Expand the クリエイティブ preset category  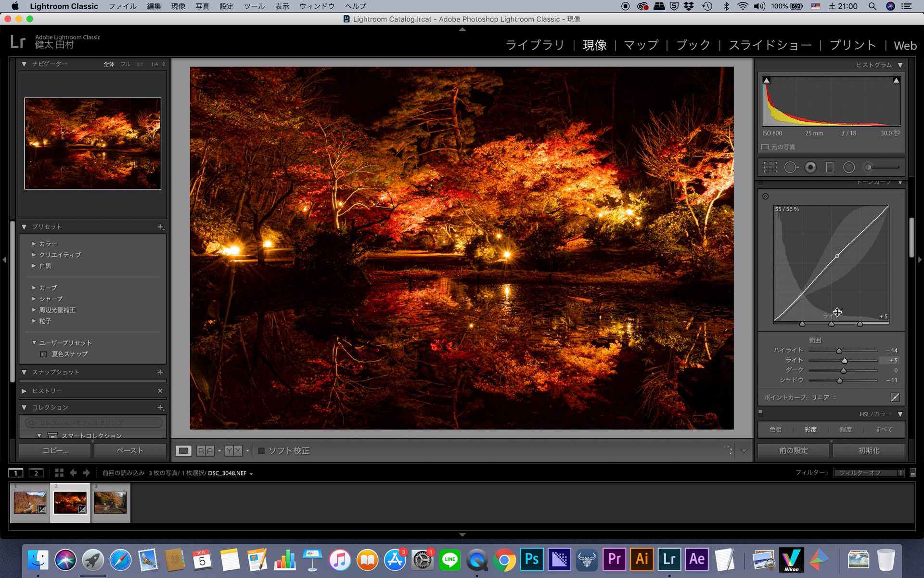pyautogui.click(x=34, y=254)
